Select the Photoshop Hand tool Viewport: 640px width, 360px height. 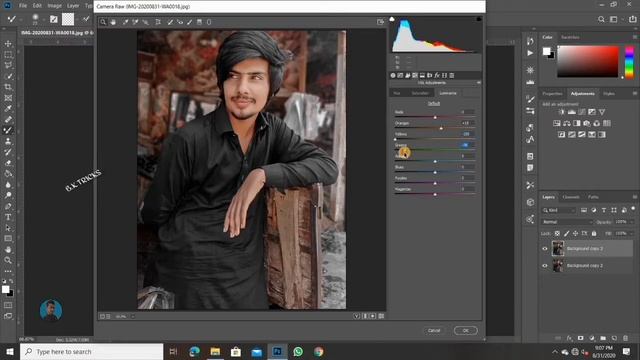tap(8, 249)
